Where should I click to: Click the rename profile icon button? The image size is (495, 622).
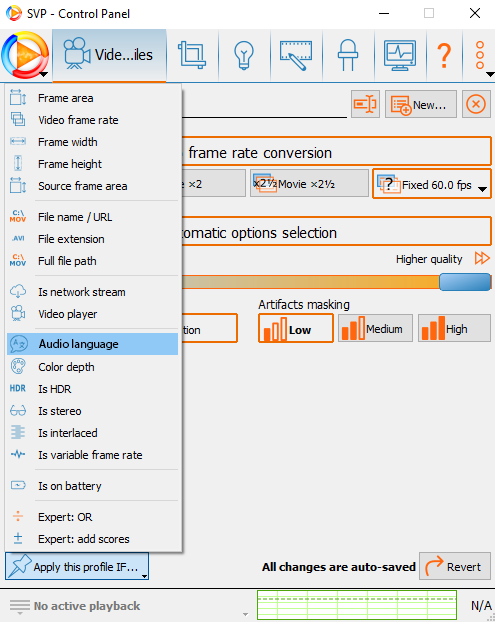[365, 104]
